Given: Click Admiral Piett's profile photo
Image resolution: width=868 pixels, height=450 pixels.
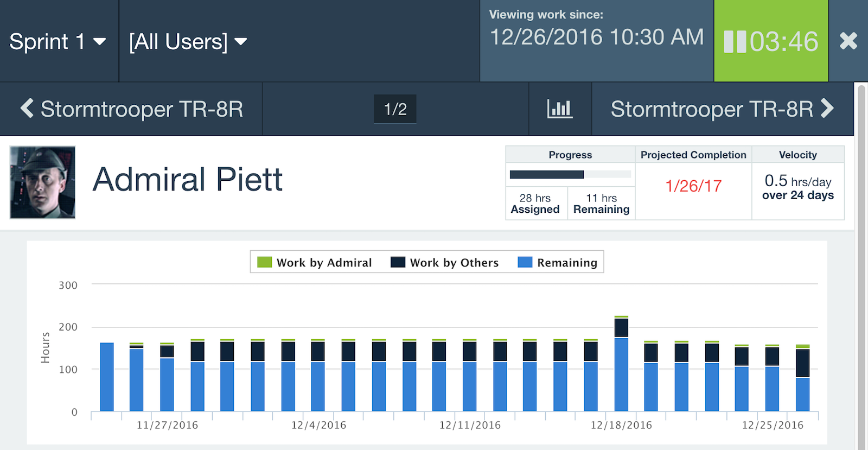Looking at the screenshot, I should pos(42,182).
